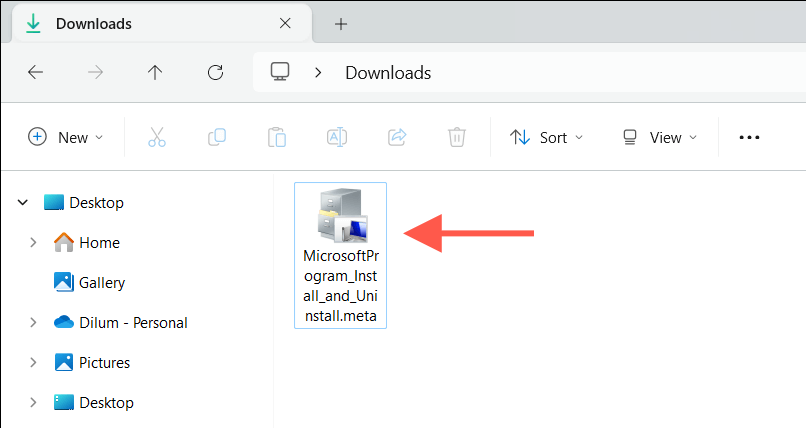The width and height of the screenshot is (806, 428).
Task: Click the Copy icon in toolbar
Action: pyautogui.click(x=216, y=137)
